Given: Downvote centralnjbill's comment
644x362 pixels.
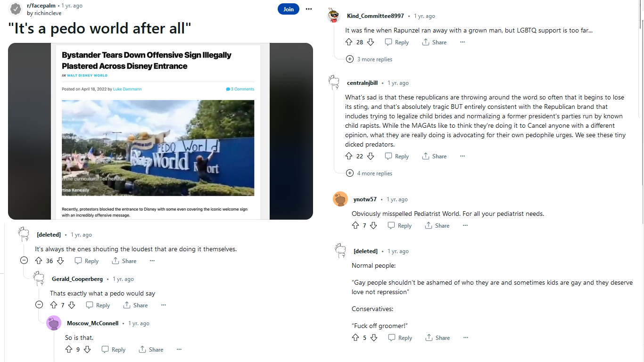Looking at the screenshot, I should 371,156.
